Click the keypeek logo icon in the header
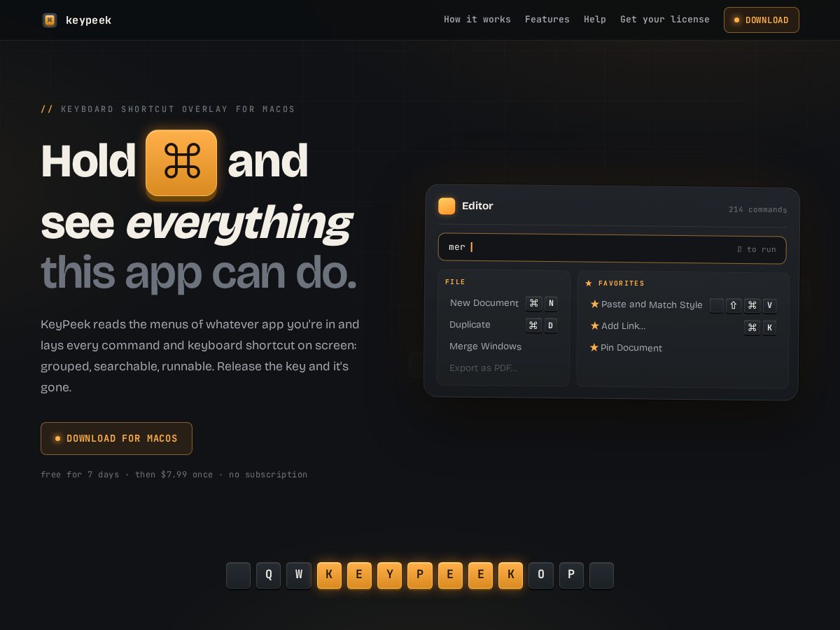The height and width of the screenshot is (630, 840). click(50, 20)
